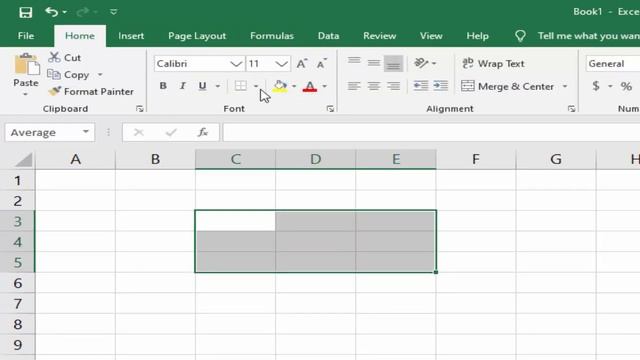The width and height of the screenshot is (640, 360).
Task: Expand the fill color palette arrow
Action: [x=294, y=86]
